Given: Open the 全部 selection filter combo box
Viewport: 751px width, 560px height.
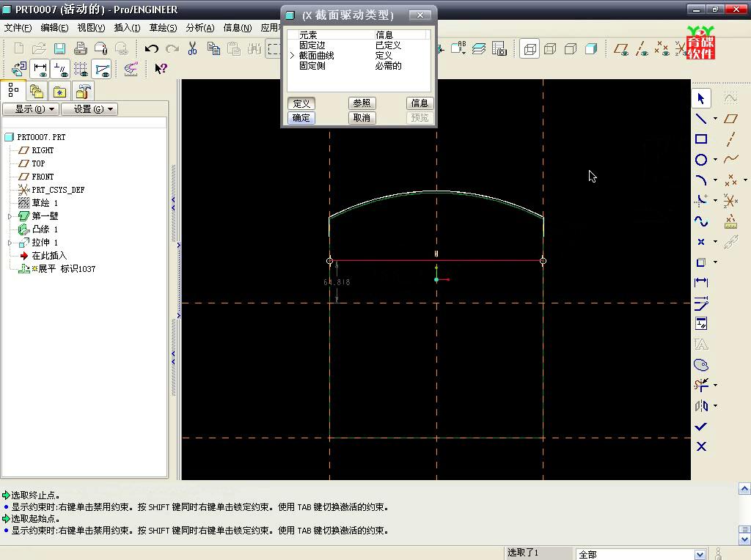Looking at the screenshot, I should (x=641, y=554).
